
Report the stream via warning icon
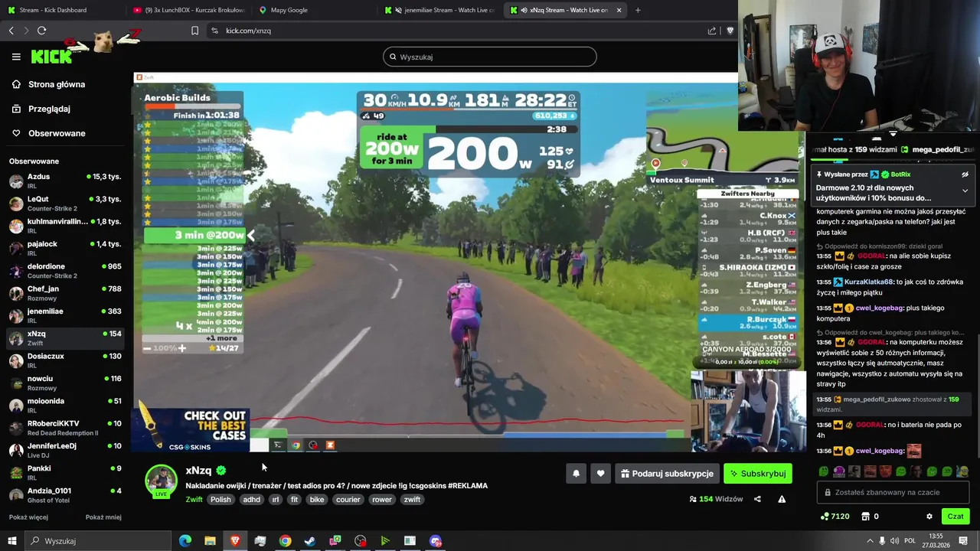782,499
